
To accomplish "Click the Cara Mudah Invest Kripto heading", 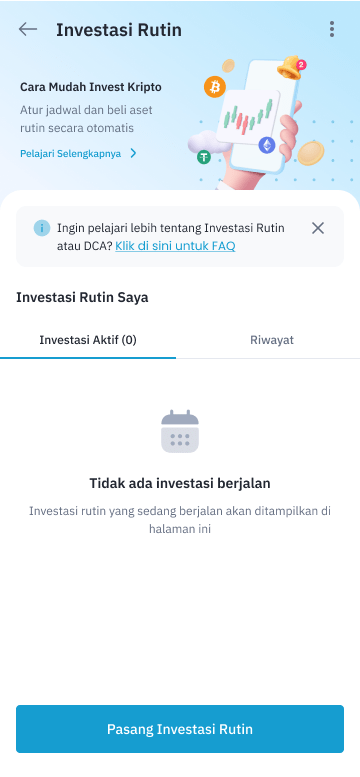I will point(91,87).
